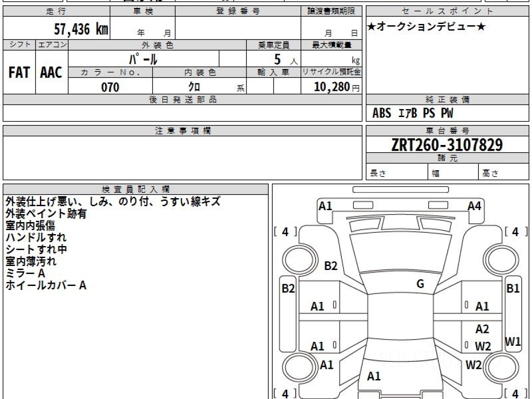
Task: Select the 検査員記入欄 header
Action: (x=136, y=189)
